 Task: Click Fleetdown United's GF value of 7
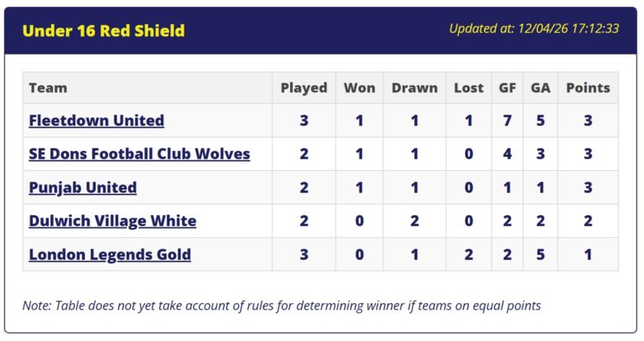(x=507, y=121)
